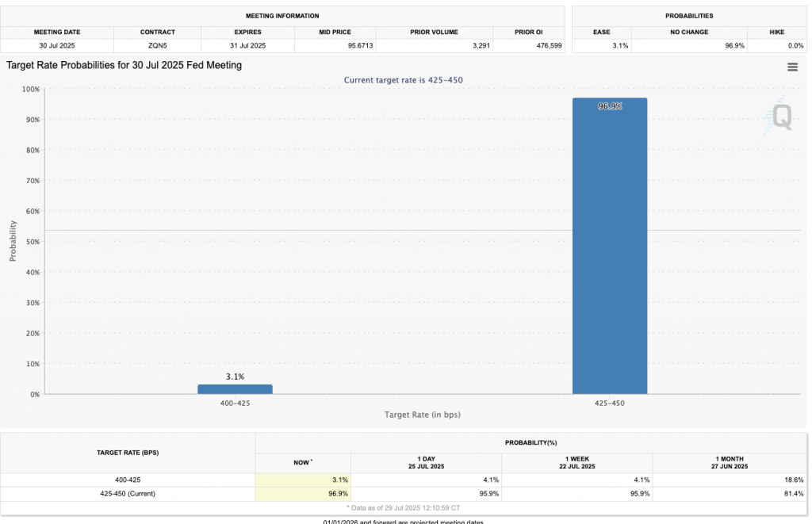The height and width of the screenshot is (524, 812).
Task: Click the 425-450 x-axis label
Action: [609, 404]
